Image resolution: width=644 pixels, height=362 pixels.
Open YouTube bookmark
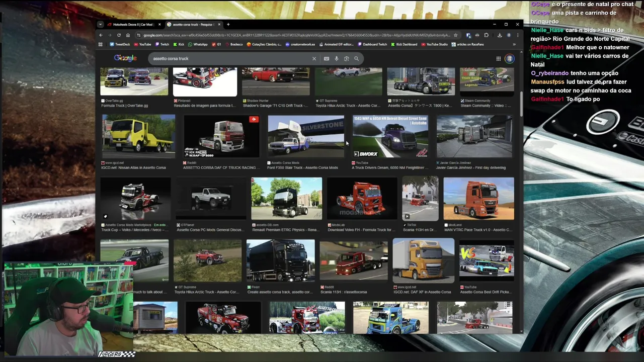pyautogui.click(x=142, y=44)
